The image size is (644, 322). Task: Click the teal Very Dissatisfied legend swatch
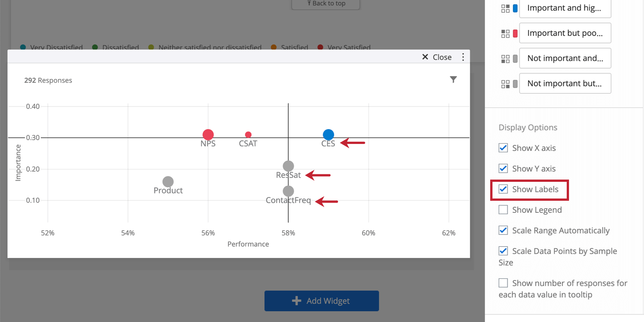[x=23, y=47]
